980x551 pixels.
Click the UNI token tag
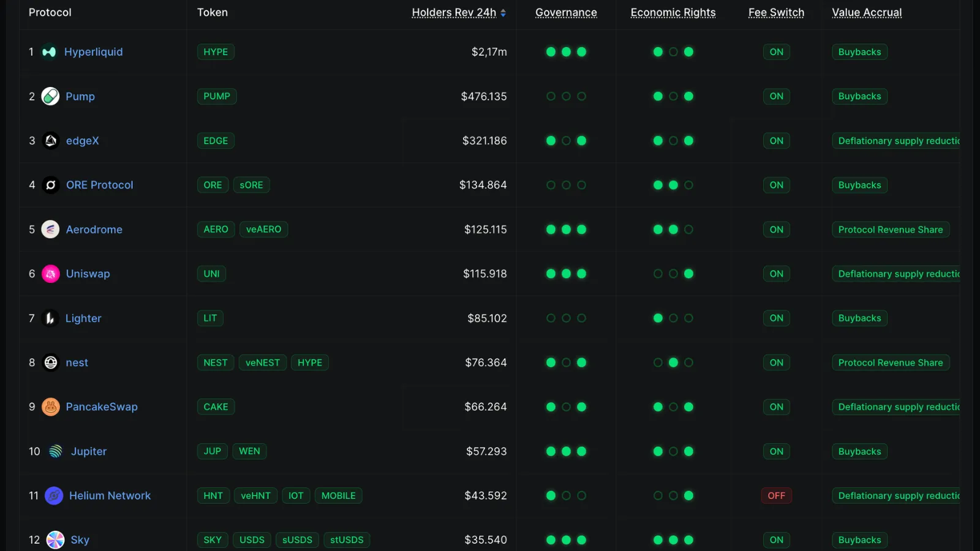coord(211,274)
